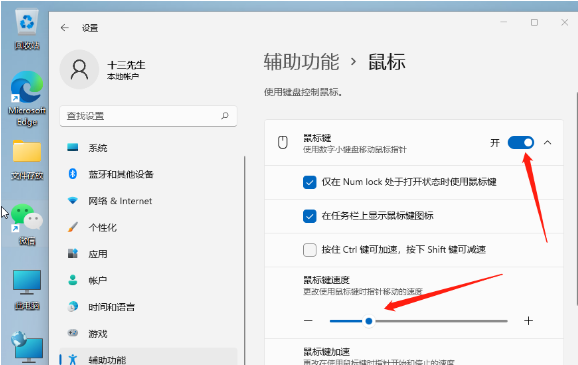The image size is (578, 365).
Task: Click the user avatar picture
Action: pyautogui.click(x=79, y=70)
